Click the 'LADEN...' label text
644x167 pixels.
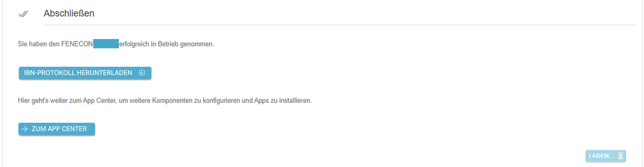click(601, 156)
